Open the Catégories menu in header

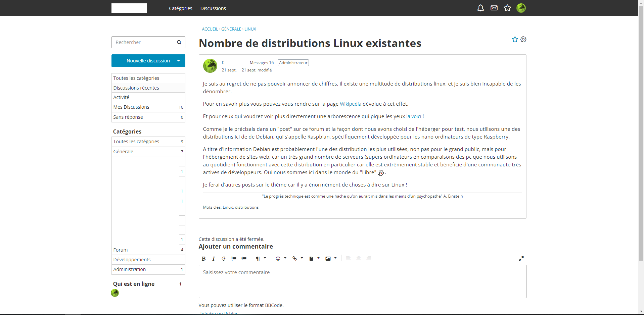(x=180, y=8)
